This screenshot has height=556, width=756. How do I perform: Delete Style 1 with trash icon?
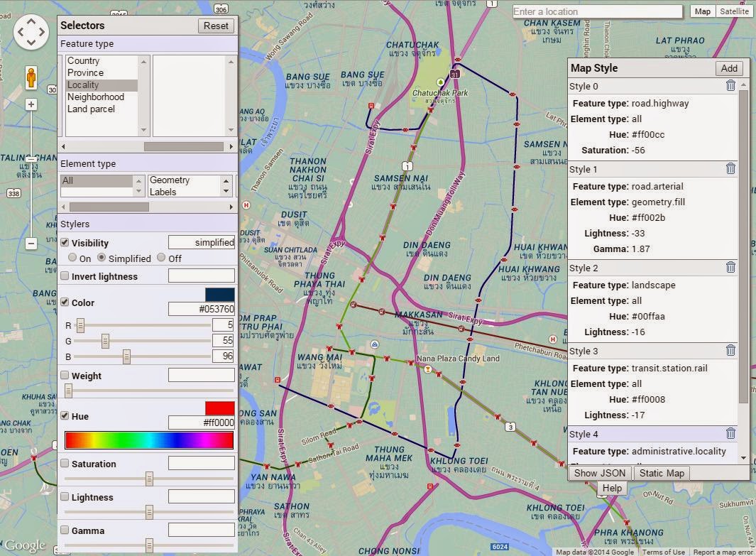(x=731, y=168)
